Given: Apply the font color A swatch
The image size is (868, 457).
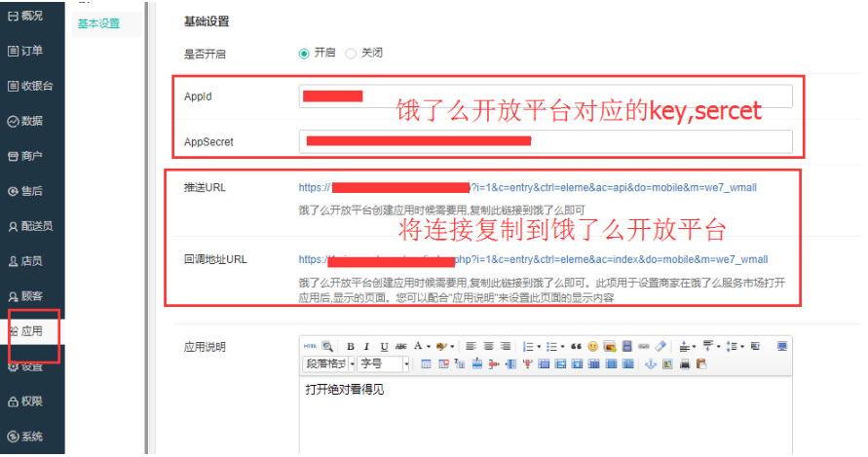Looking at the screenshot, I should pyautogui.click(x=419, y=346).
